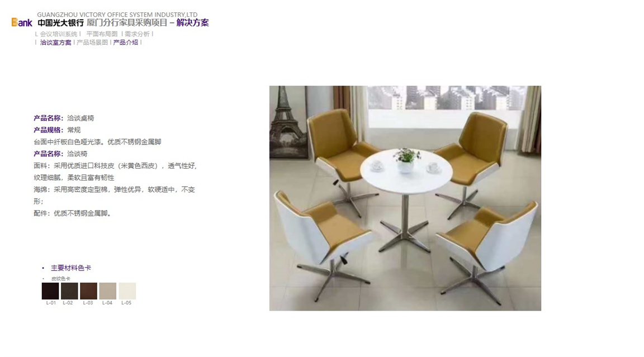Click the 皮纹色卡 sub-label

pyautogui.click(x=61, y=278)
